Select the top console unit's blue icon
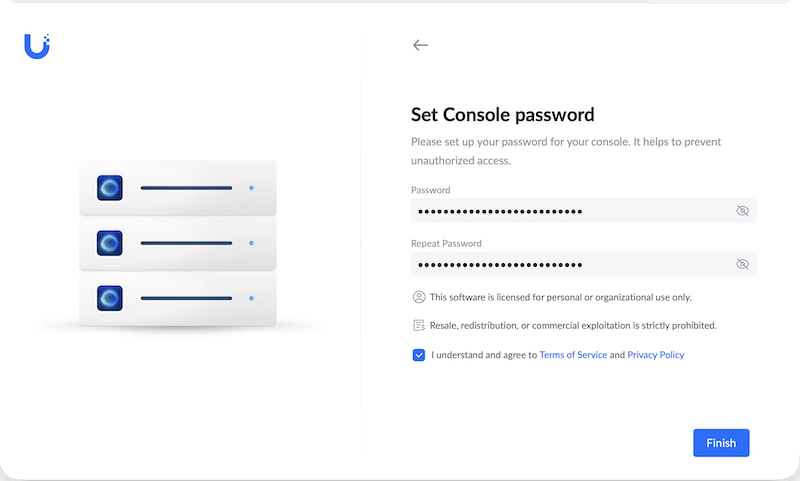 click(x=110, y=188)
